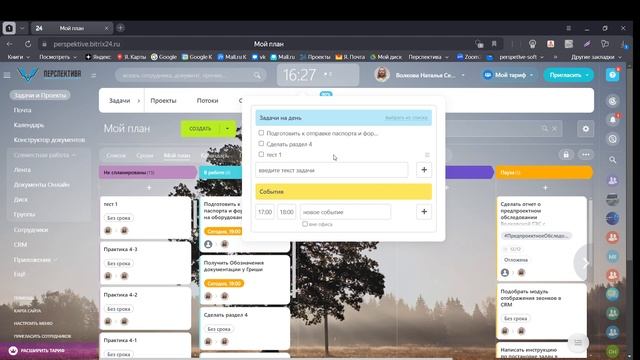640x360 pixels.
Task: Open Календарь in the left menu
Action: [x=29, y=125]
